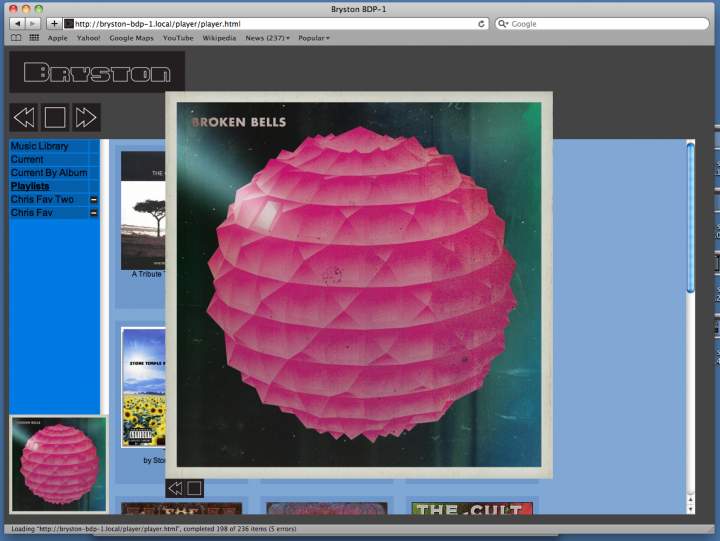Open the Playlists section
720x541 pixels.
pos(30,186)
